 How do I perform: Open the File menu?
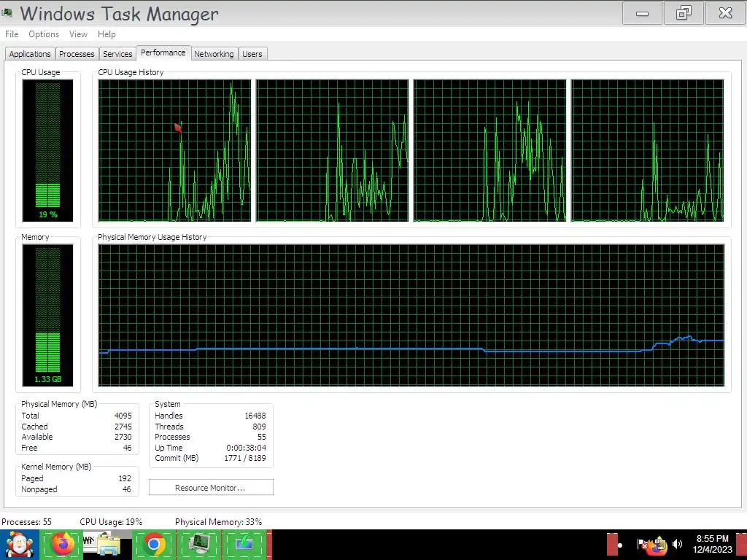coord(12,34)
